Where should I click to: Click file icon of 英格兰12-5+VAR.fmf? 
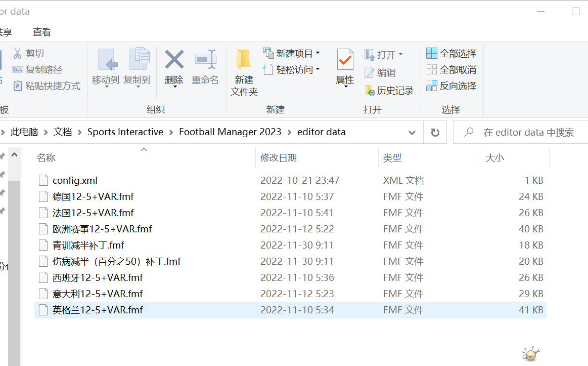[43, 310]
